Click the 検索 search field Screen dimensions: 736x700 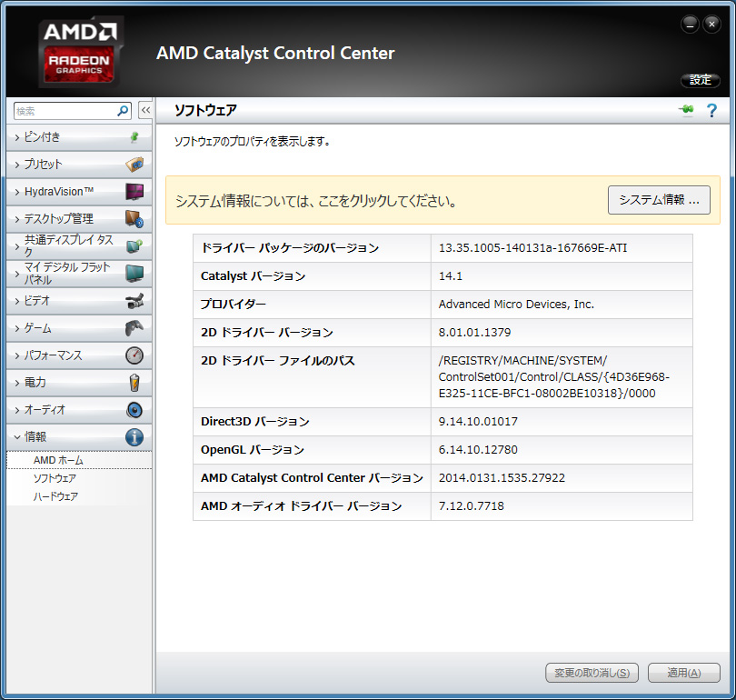(x=64, y=111)
